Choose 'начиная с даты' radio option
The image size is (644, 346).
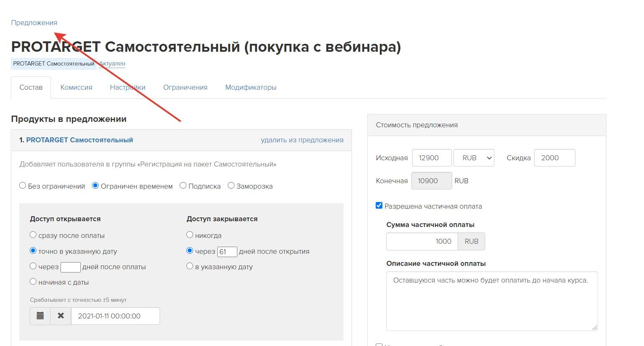tap(33, 282)
